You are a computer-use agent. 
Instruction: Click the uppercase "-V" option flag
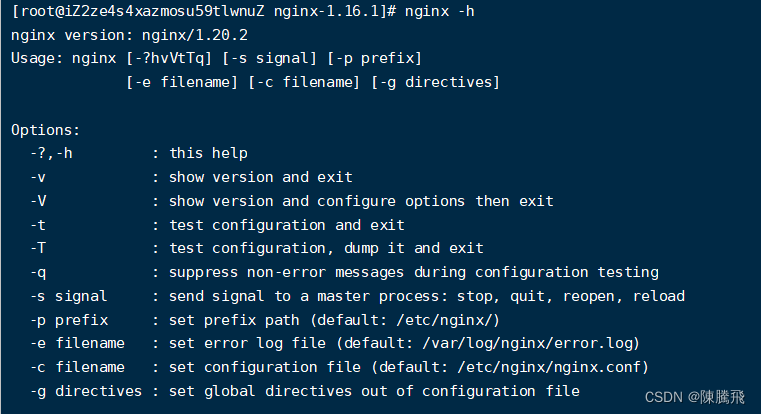coord(37,201)
